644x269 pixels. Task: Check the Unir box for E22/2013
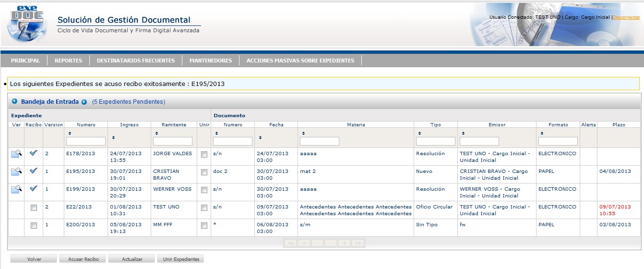(x=204, y=208)
